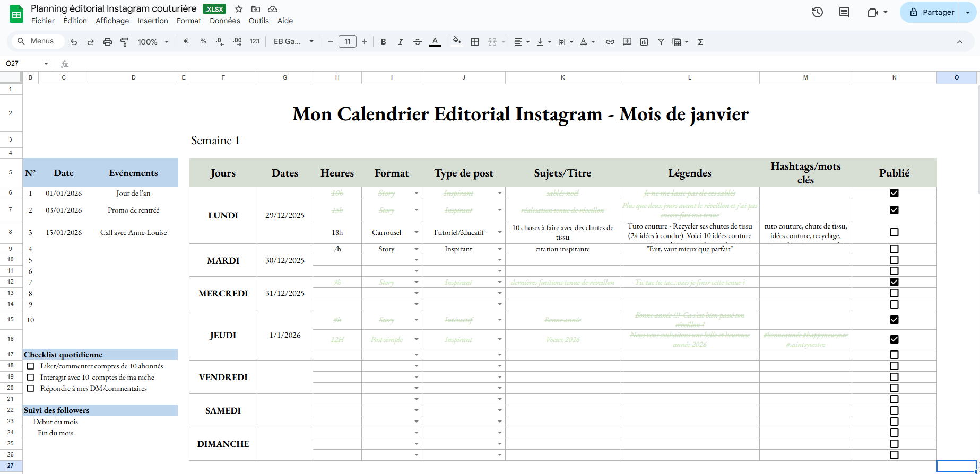Viewport: 980px width, 474px height.
Task: Insert a link using toolbar icon
Action: (x=610, y=42)
